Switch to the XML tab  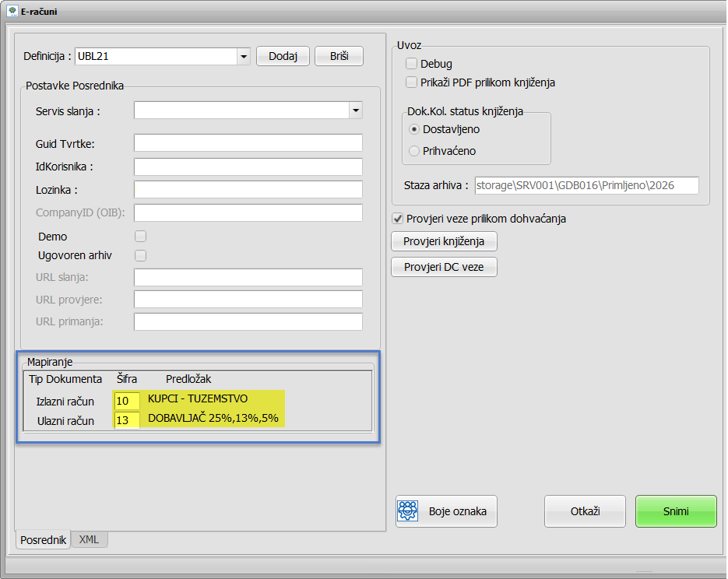(x=90, y=539)
